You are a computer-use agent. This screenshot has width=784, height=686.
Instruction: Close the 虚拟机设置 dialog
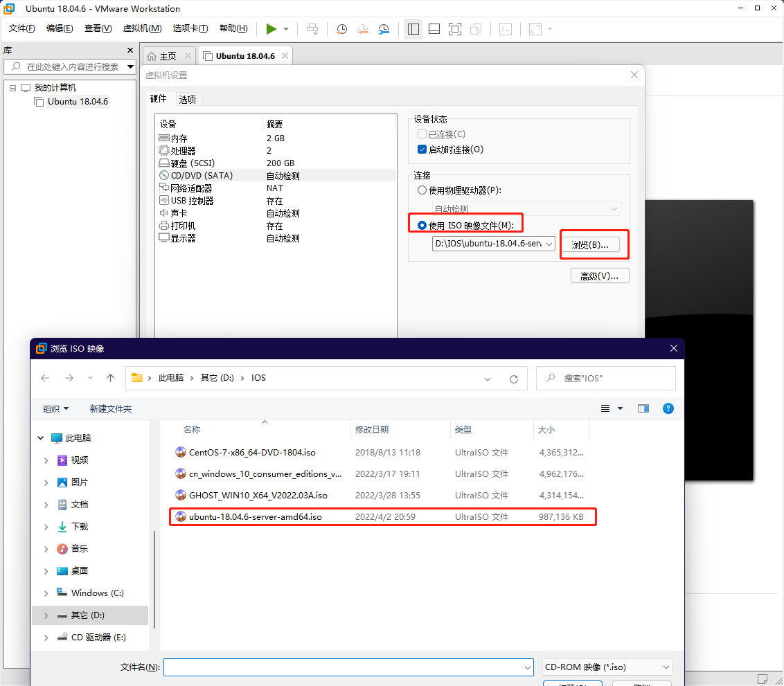pyautogui.click(x=634, y=75)
